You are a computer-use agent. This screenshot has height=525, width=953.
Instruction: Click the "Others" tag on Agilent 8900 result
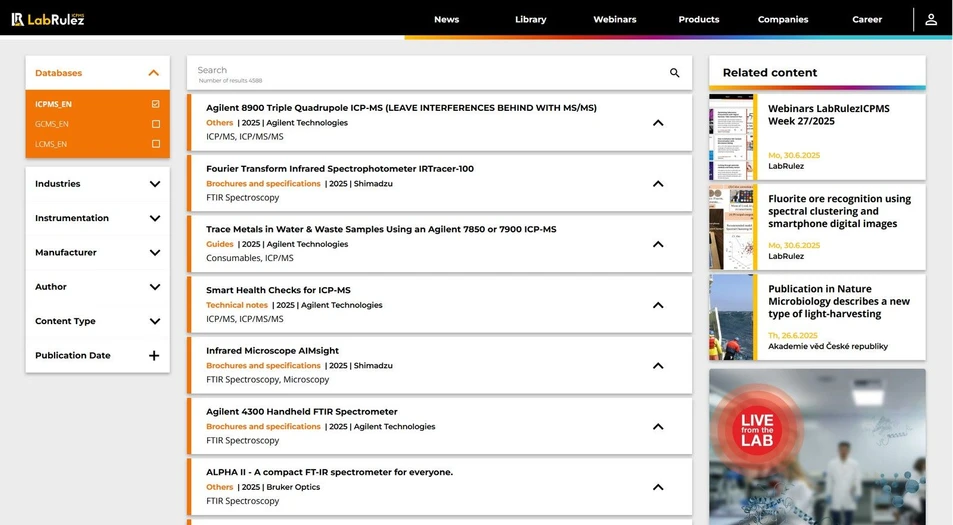[x=219, y=123]
